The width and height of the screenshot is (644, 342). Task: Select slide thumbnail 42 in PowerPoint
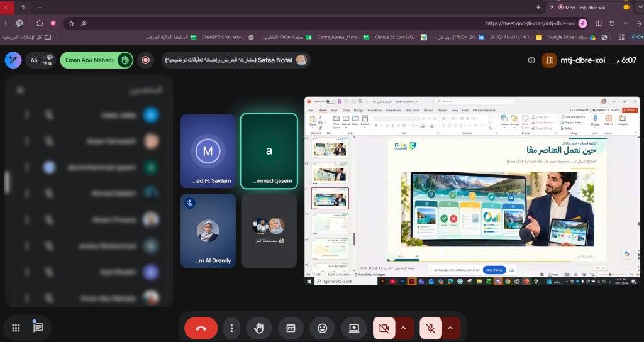pos(330,174)
